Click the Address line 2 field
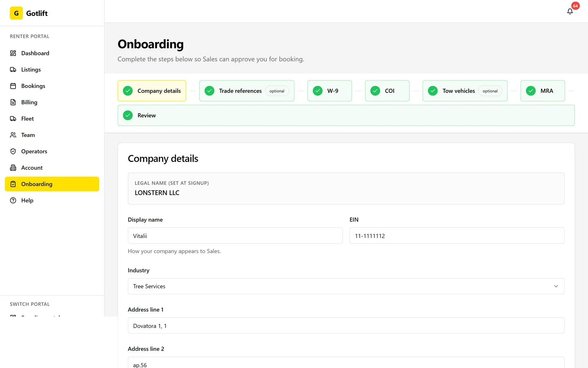Screen dimensions: 588x368 pyautogui.click(x=346, y=363)
